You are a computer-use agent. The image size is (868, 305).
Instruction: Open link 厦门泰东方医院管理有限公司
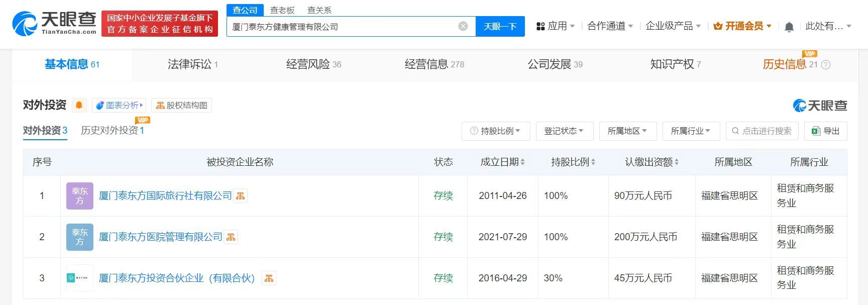click(161, 237)
